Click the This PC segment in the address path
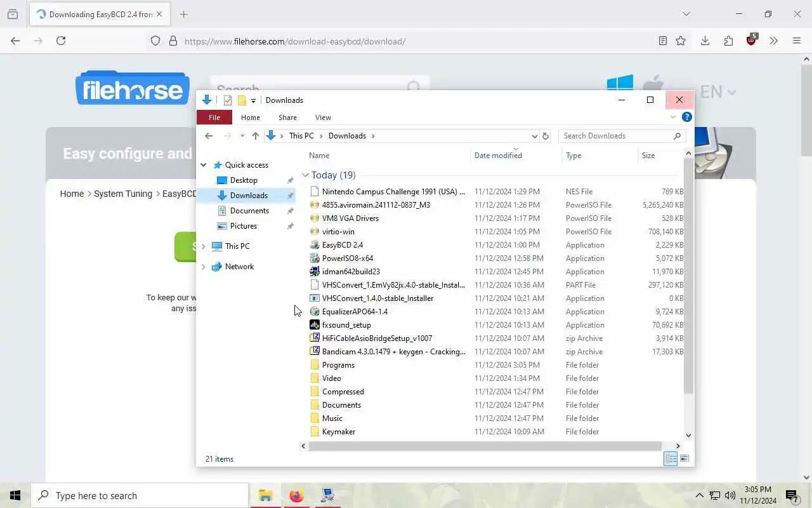812x508 pixels. (301, 136)
